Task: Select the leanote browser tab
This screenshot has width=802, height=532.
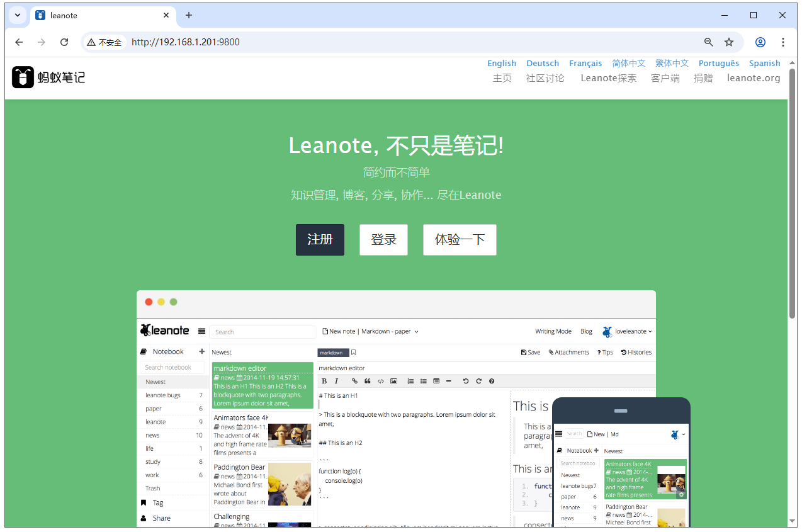Action: point(103,15)
